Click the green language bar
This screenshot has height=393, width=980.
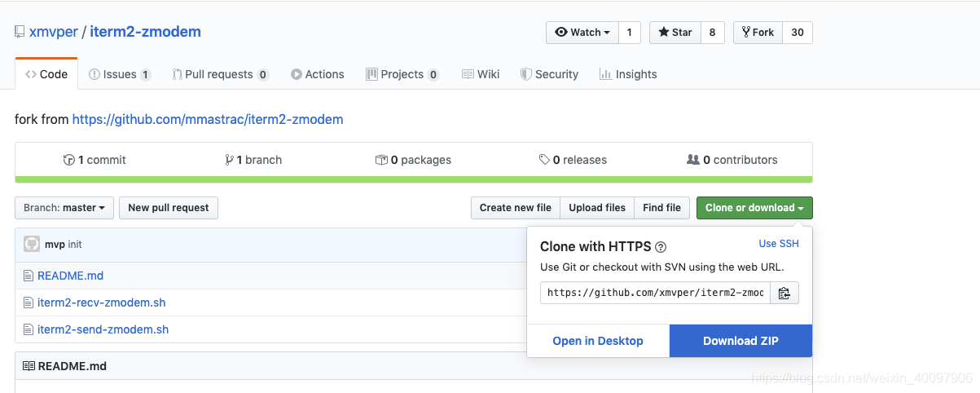(413, 179)
